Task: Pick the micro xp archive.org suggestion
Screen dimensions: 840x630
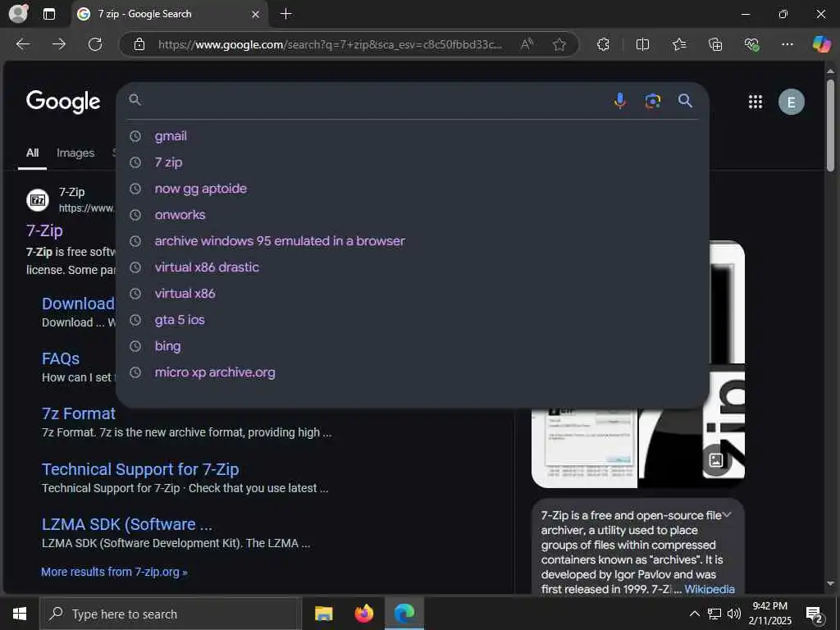Action: point(413,372)
